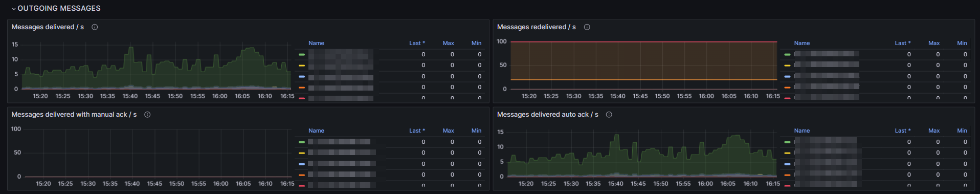Click 15:20 tick on manual ack graph
The height and width of the screenshot is (194, 980).
(x=43, y=184)
